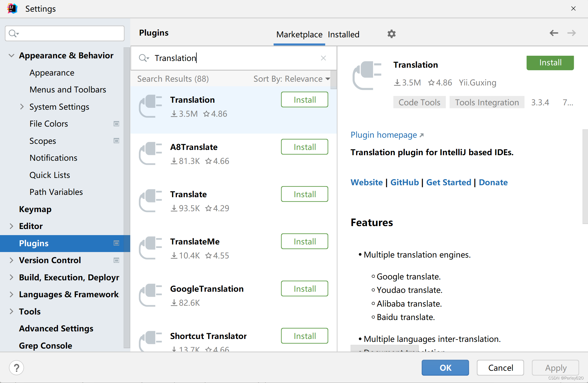Navigate back with the left arrow

pyautogui.click(x=554, y=33)
